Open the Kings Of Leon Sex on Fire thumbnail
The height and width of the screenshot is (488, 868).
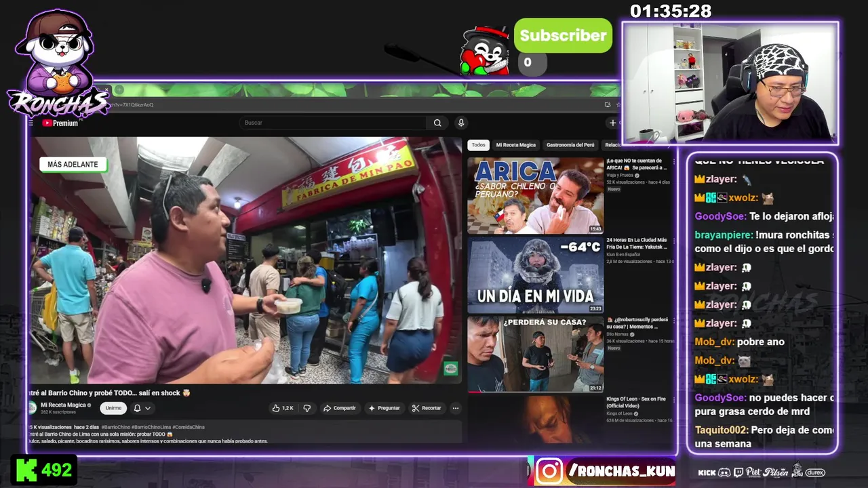click(x=536, y=420)
